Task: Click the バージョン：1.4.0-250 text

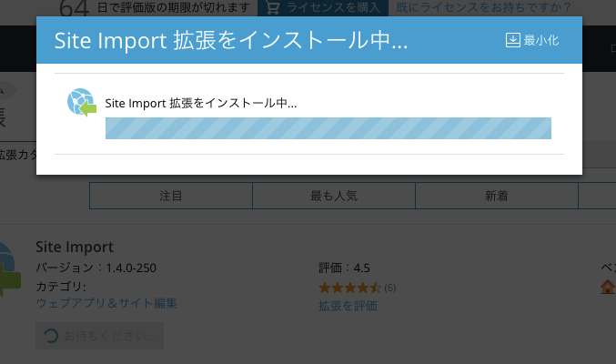Action: pos(96,268)
